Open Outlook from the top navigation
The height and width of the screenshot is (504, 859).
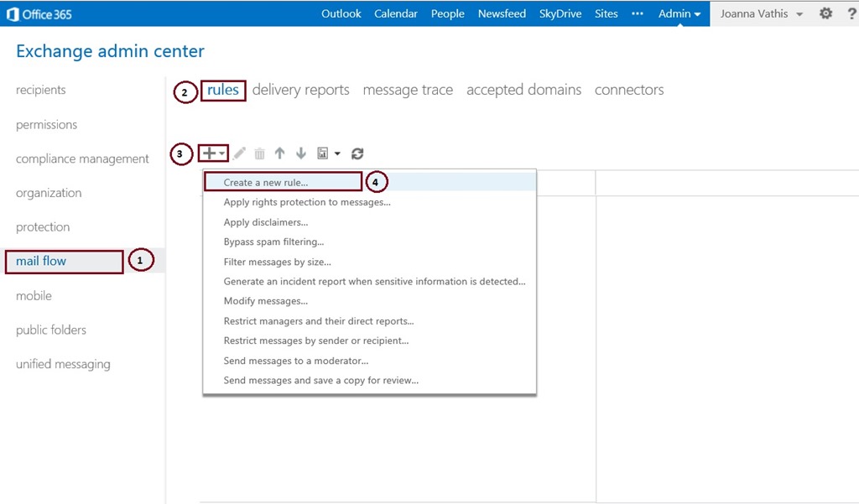pos(341,13)
